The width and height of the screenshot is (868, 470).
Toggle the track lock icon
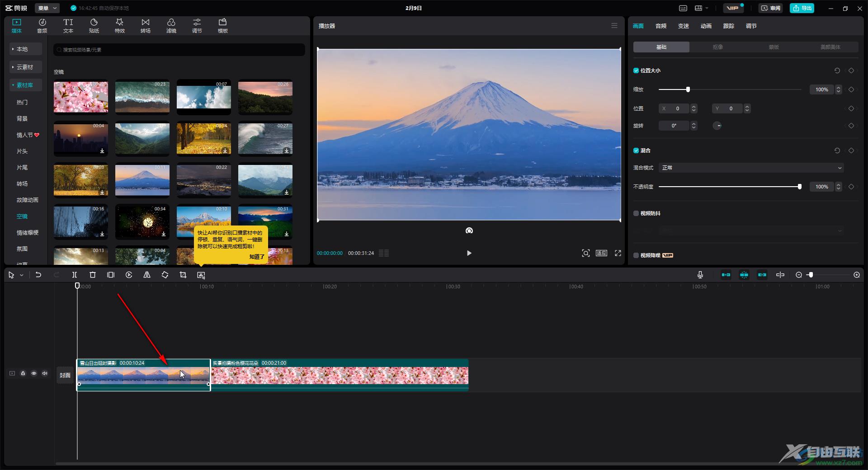pyautogui.click(x=23, y=373)
